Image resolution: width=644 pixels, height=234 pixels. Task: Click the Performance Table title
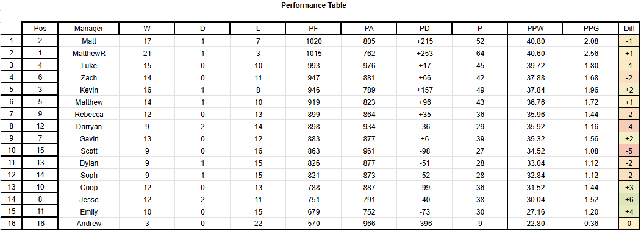313,5
